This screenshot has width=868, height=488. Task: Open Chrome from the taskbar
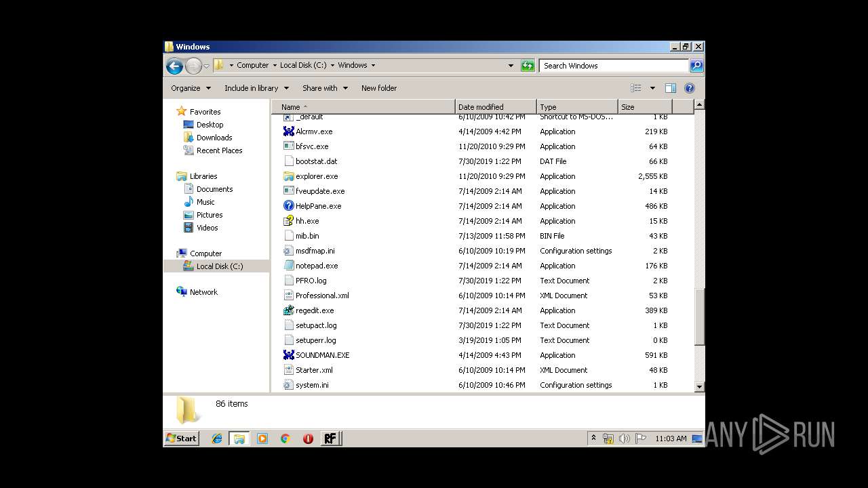point(285,439)
